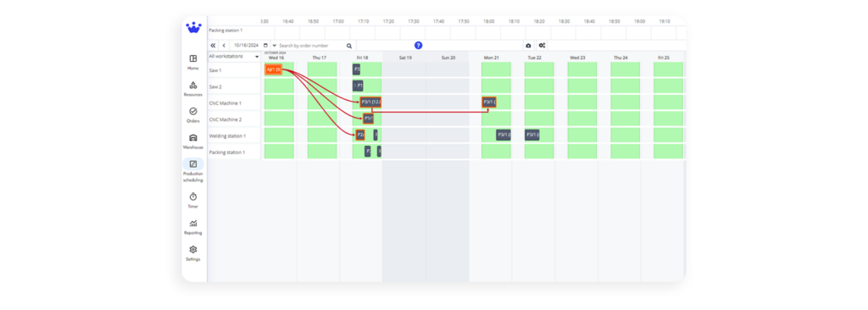Open the Resources section icon
This screenshot has width=868, height=310.
[193, 86]
